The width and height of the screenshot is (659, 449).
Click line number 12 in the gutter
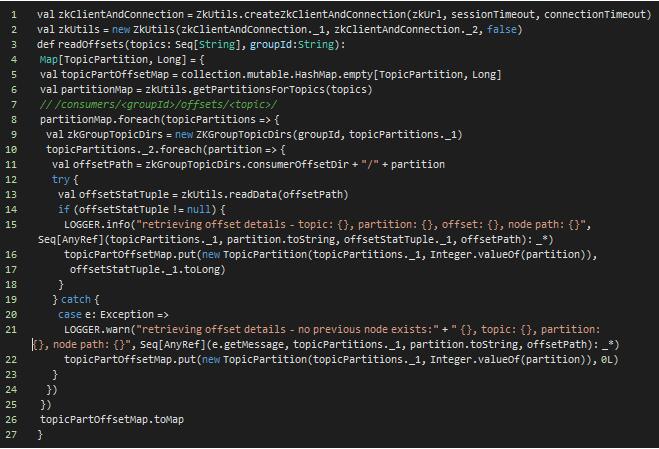click(x=11, y=180)
